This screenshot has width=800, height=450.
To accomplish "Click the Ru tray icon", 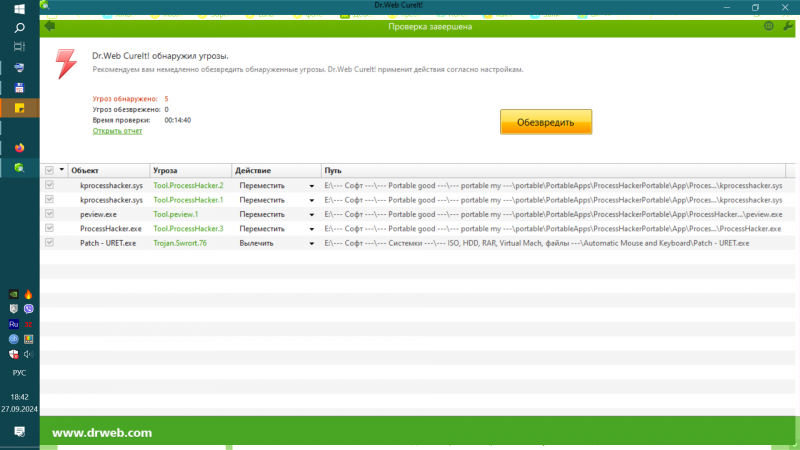I will [14, 324].
